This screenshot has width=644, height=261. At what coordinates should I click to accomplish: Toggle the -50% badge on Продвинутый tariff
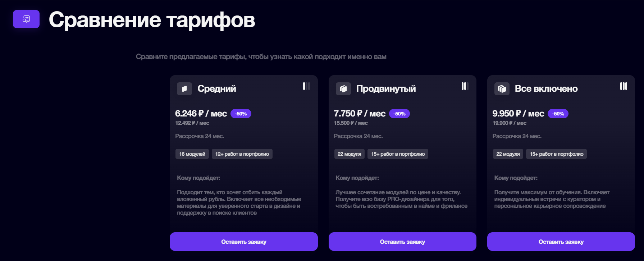[399, 114]
